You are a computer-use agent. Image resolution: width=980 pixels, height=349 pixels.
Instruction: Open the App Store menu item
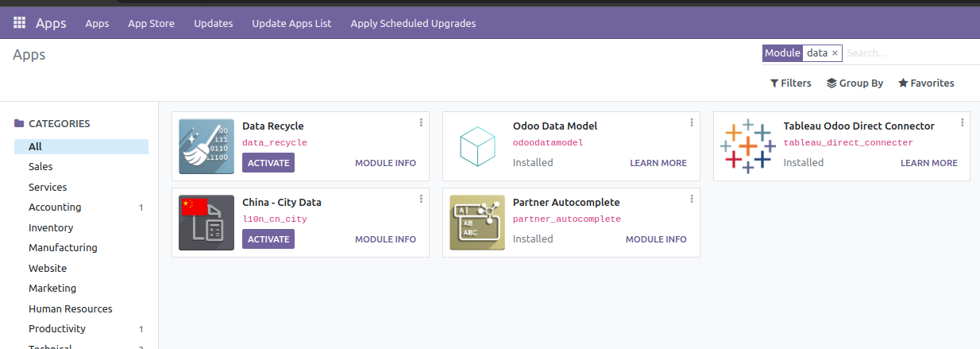click(151, 23)
